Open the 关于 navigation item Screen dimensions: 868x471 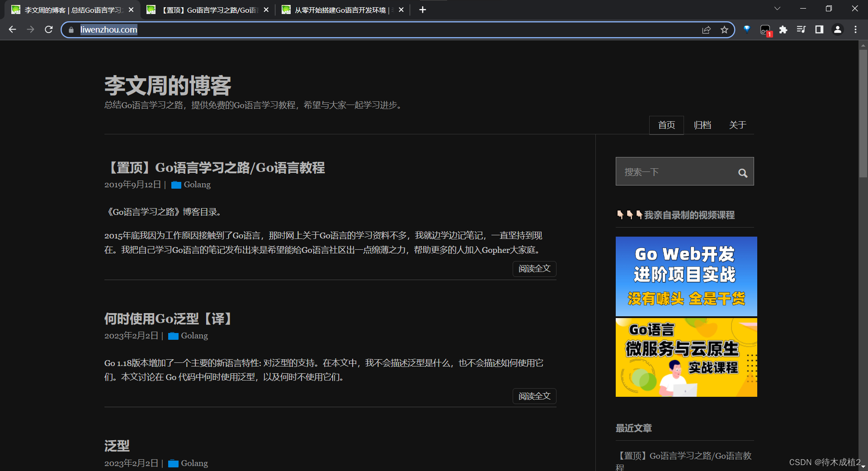[737, 125]
